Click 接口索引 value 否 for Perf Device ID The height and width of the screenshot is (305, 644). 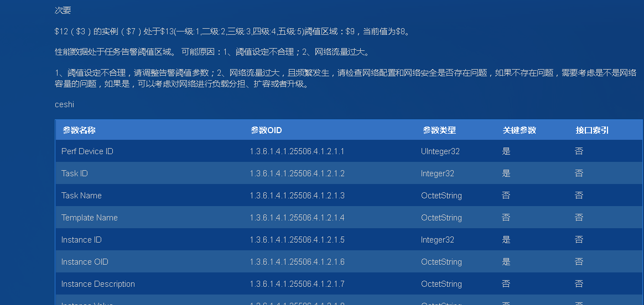(579, 151)
